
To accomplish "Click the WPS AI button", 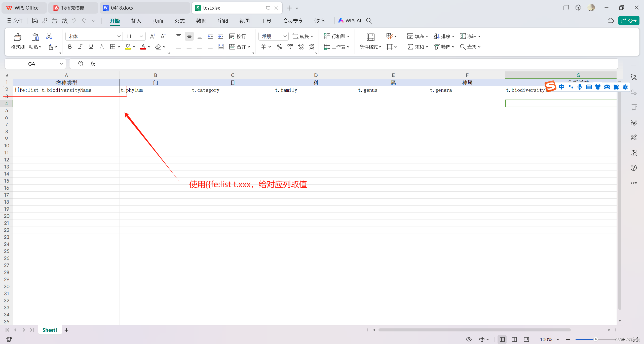I will click(350, 21).
